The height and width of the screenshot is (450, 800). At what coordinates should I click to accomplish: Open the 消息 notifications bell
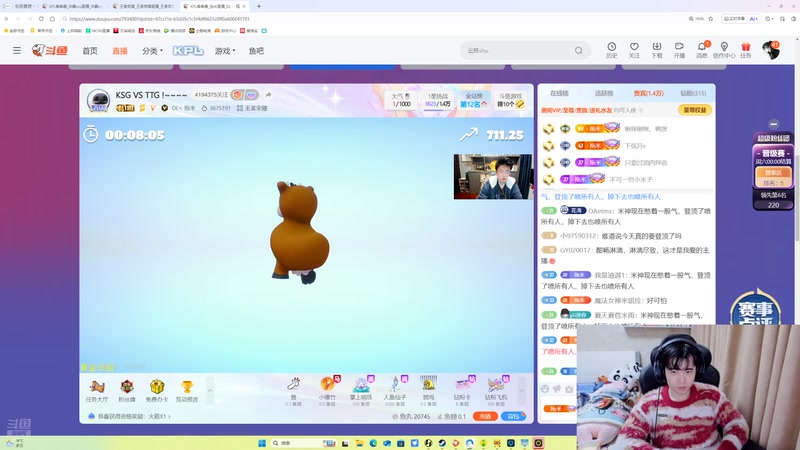pyautogui.click(x=702, y=50)
